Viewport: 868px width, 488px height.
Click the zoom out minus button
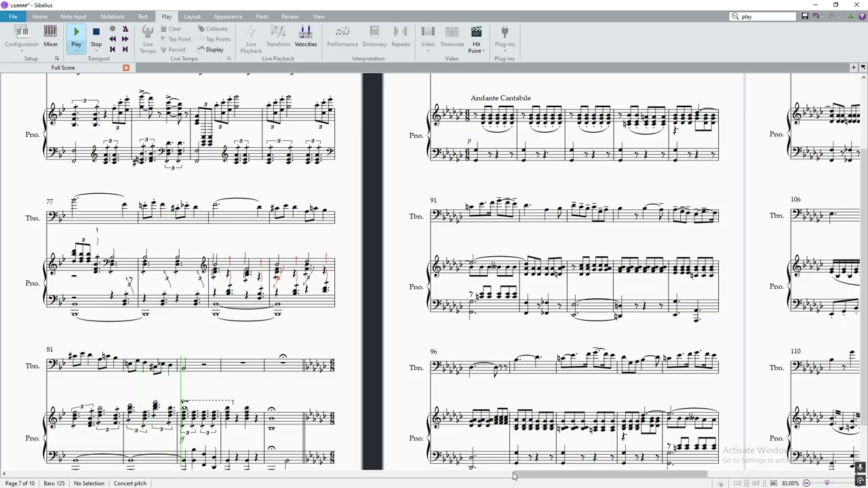coord(806,483)
